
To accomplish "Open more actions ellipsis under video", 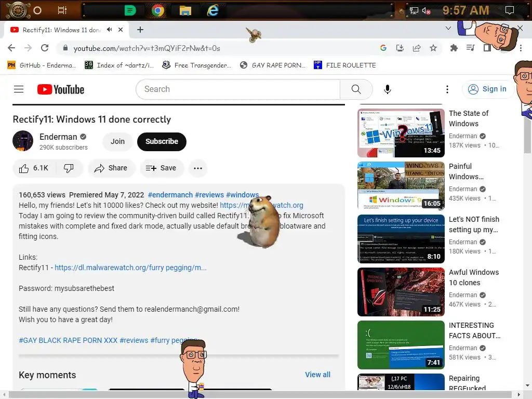I will [198, 168].
